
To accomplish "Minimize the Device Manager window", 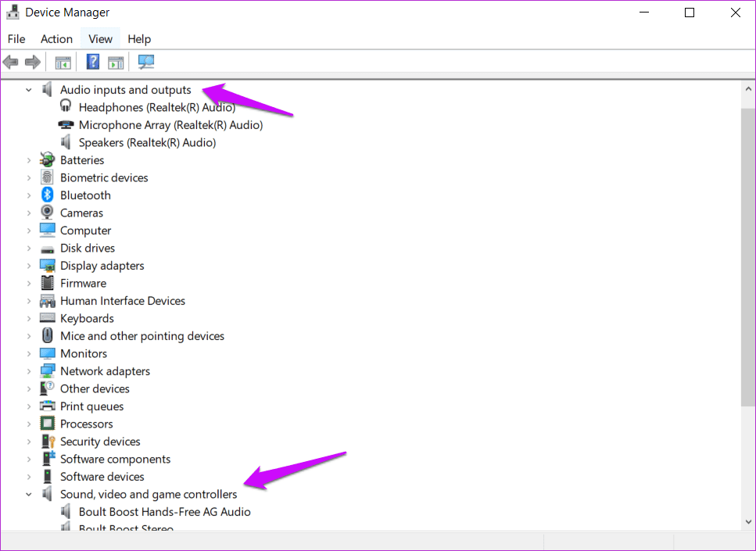I will [x=644, y=13].
